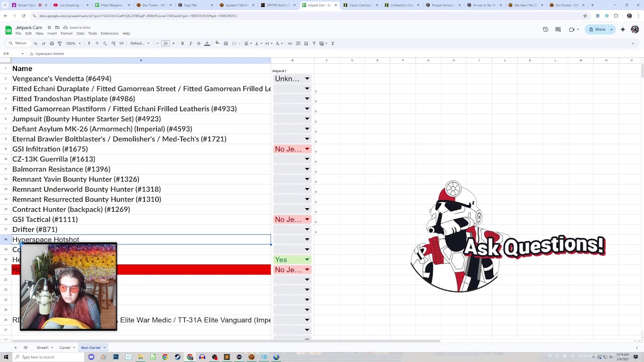Viewport: 644px width, 362px height.
Task: Add a new sheet with plus button
Action: tap(15, 347)
